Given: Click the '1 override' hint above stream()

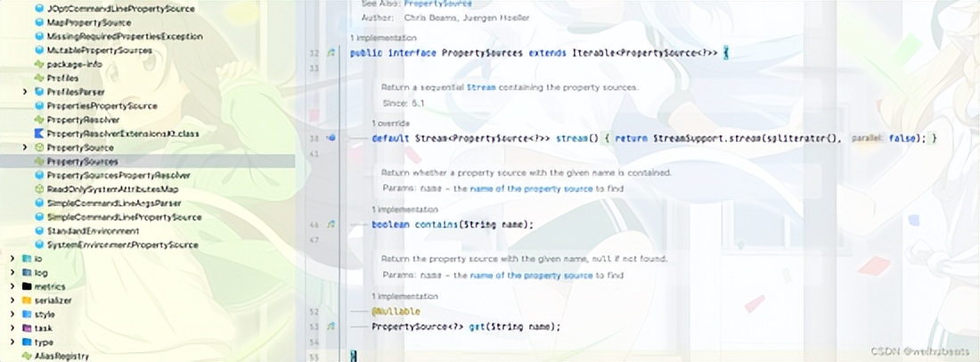Looking at the screenshot, I should pos(390,122).
